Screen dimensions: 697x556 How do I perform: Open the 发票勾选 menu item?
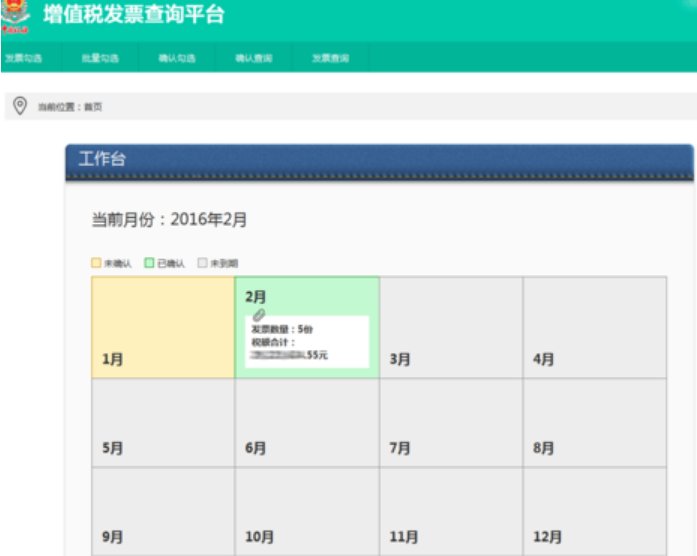24,58
